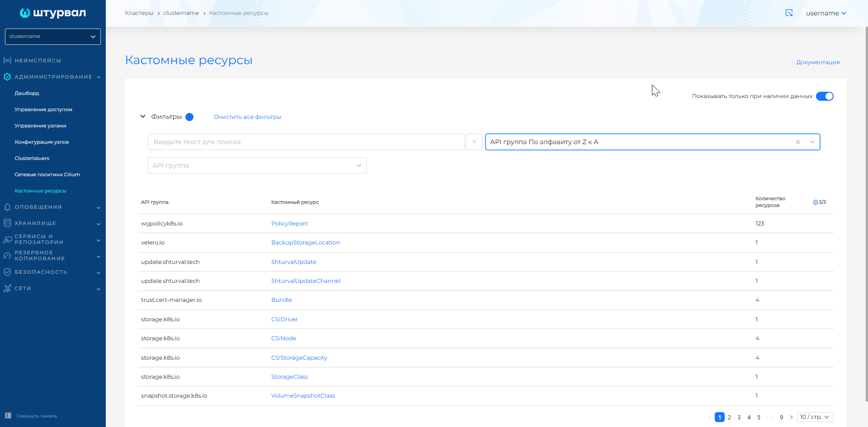
Task: Open the API группа filter dropdown
Action: [x=257, y=165]
